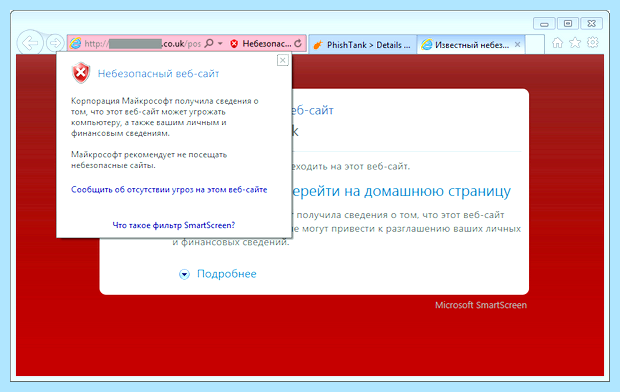The image size is (620, 392).
Task: Click text Майкрософт рекомендует не посещать
Action: (x=149, y=155)
